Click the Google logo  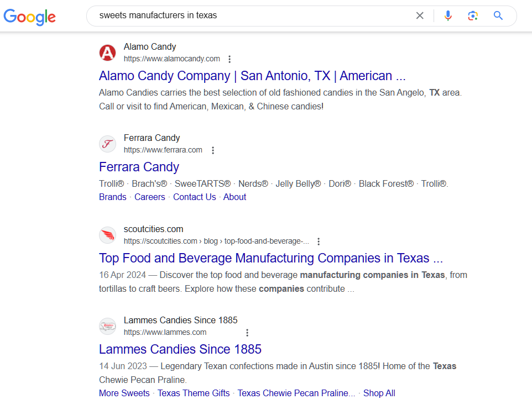pos(29,17)
